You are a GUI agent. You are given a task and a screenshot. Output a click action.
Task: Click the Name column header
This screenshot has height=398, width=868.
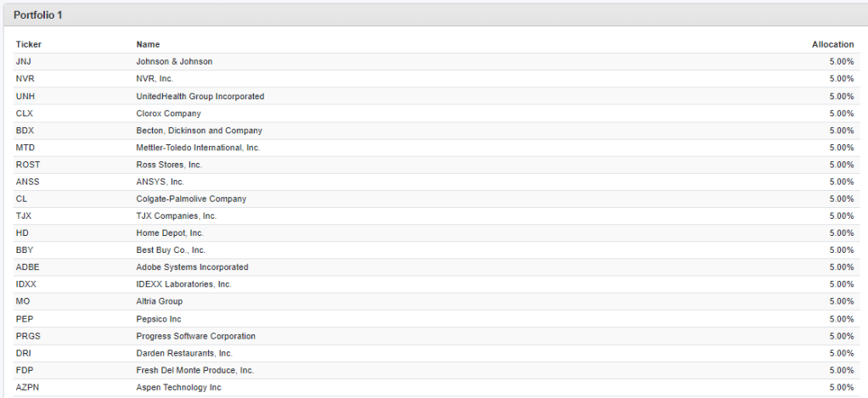point(148,44)
